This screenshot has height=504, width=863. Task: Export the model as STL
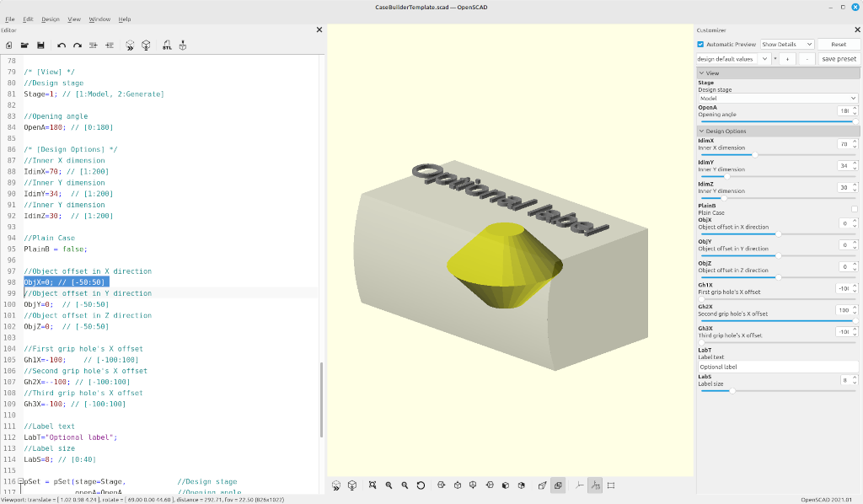167,46
